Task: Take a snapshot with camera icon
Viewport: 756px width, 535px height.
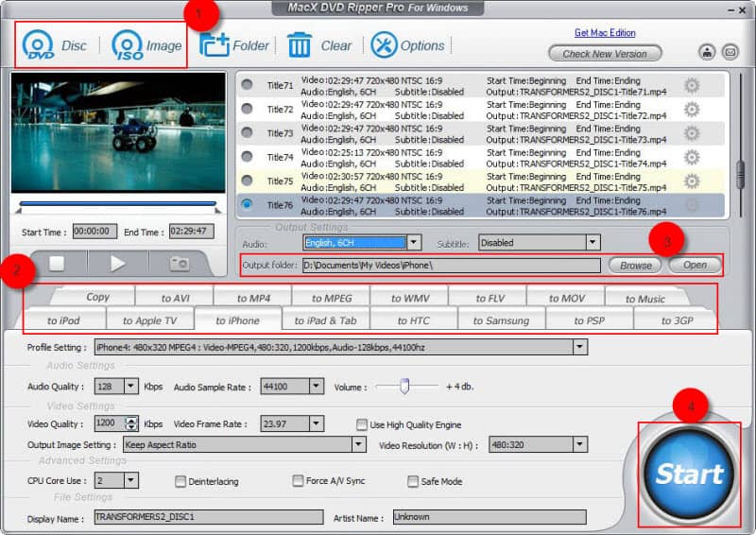Action: click(x=180, y=264)
